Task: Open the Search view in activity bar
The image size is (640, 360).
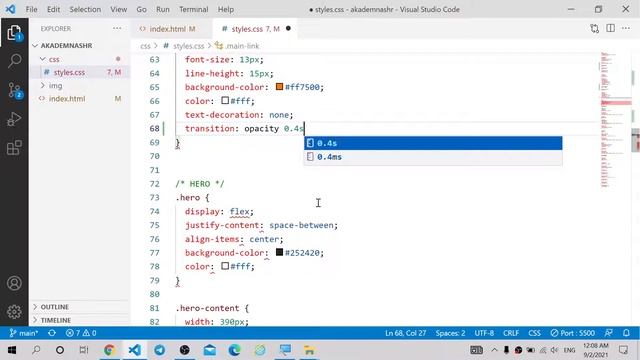Action: (14, 61)
